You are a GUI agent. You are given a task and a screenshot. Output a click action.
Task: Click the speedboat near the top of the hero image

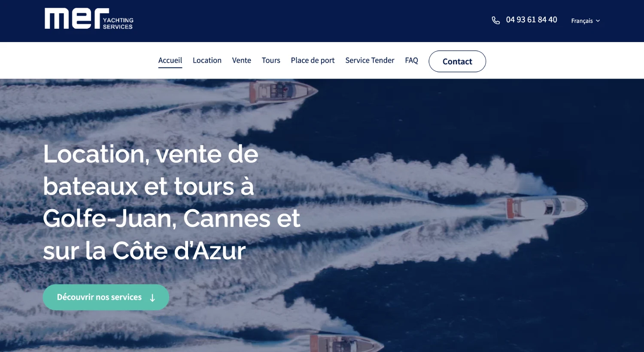coord(283,91)
